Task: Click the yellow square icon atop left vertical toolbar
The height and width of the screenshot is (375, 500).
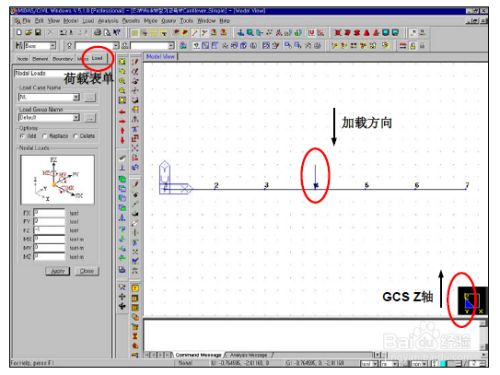Action: pyautogui.click(x=122, y=62)
